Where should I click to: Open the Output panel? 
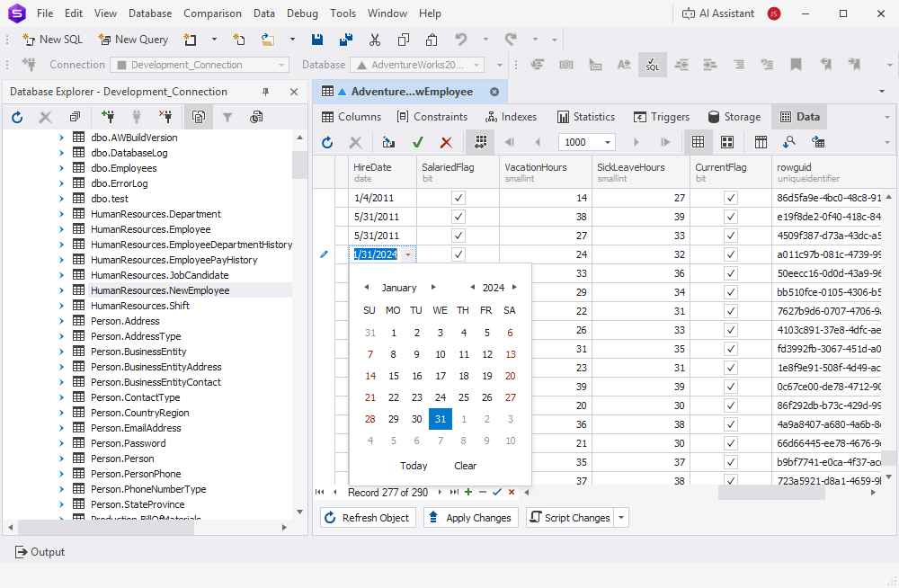pos(40,552)
